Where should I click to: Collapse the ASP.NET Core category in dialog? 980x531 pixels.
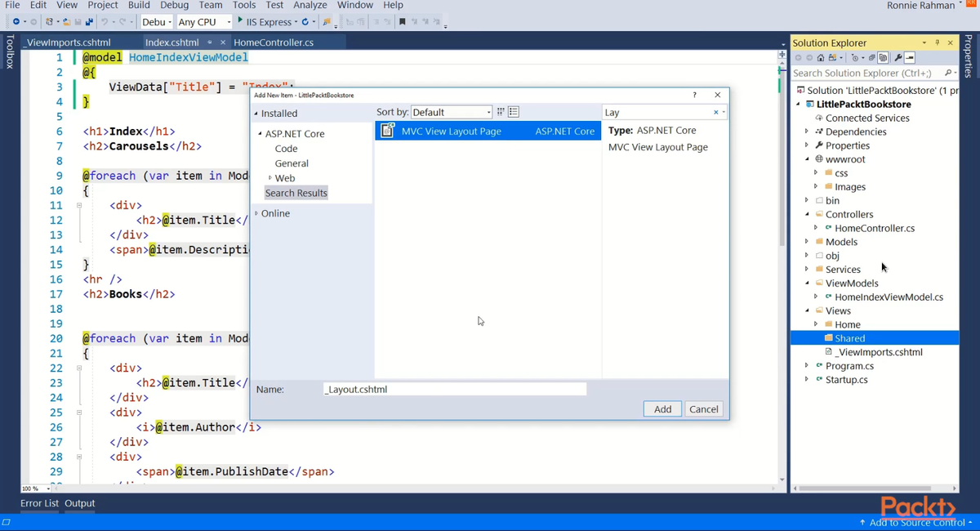(261, 134)
